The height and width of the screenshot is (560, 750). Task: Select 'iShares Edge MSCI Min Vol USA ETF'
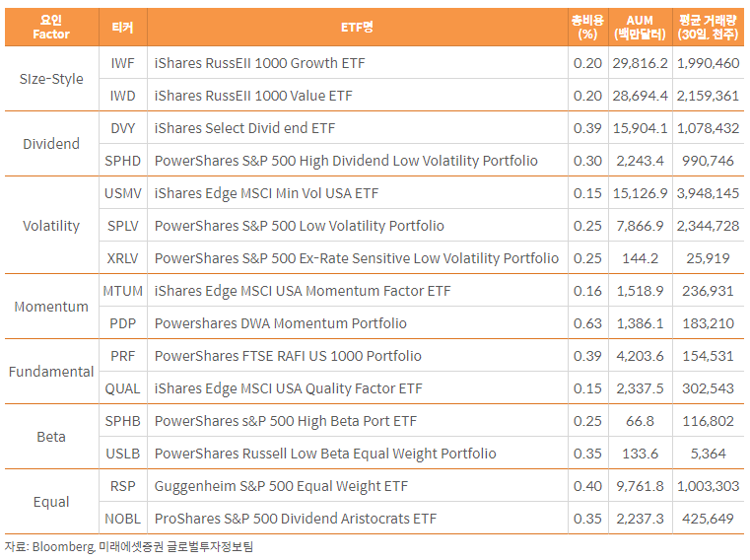pos(266,193)
